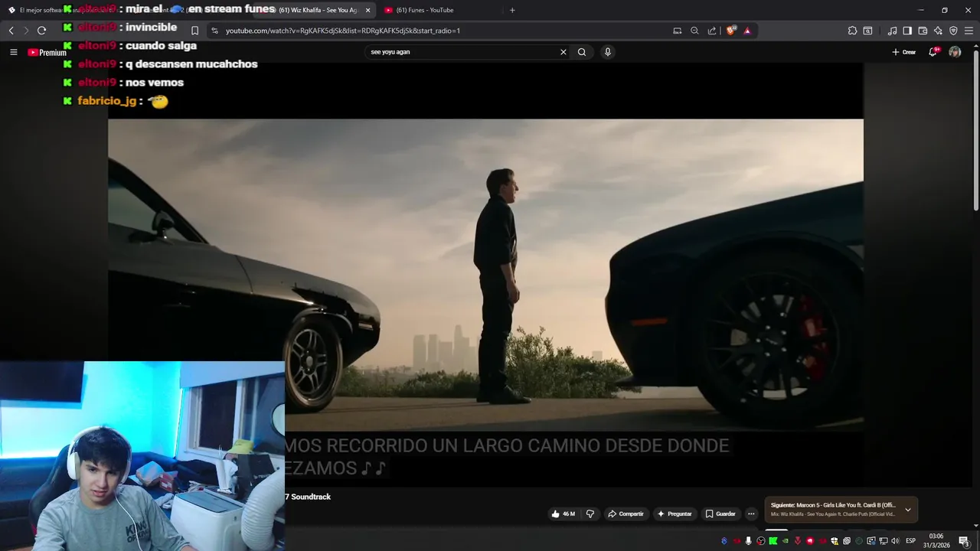Click the network tray icon
This screenshot has height=551, width=980.
tap(883, 541)
